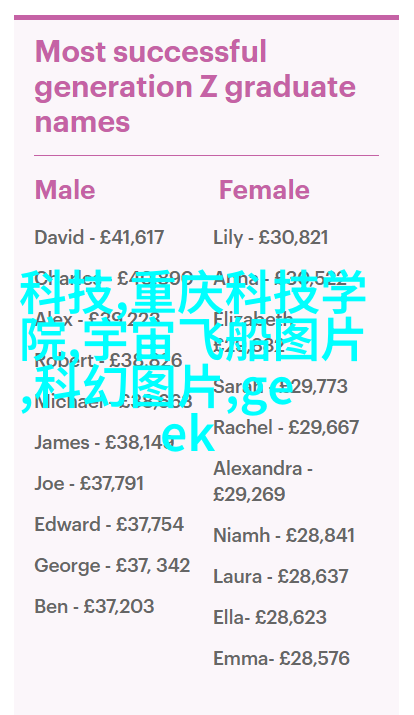Click the David - £41,617 entry
Screen dimensions: 414x715
click(x=99, y=238)
